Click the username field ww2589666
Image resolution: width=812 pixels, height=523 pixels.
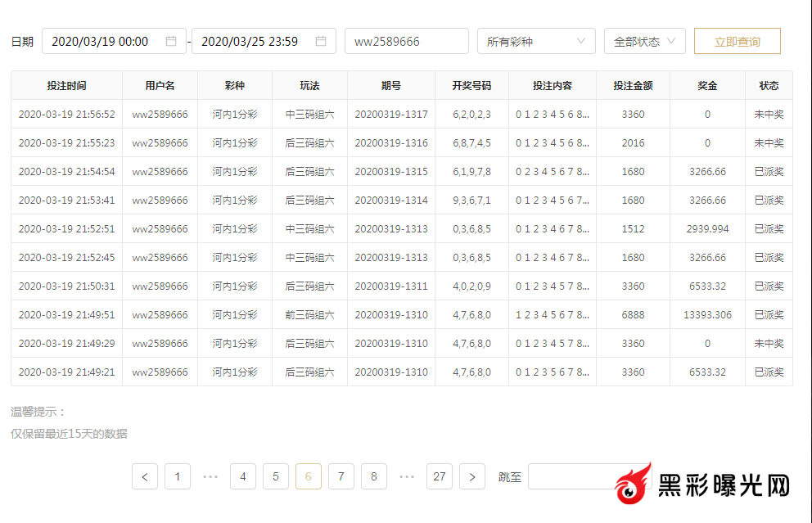406,41
